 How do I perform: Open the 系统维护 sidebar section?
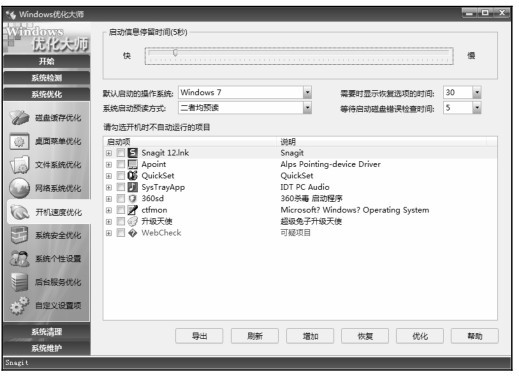tap(47, 348)
